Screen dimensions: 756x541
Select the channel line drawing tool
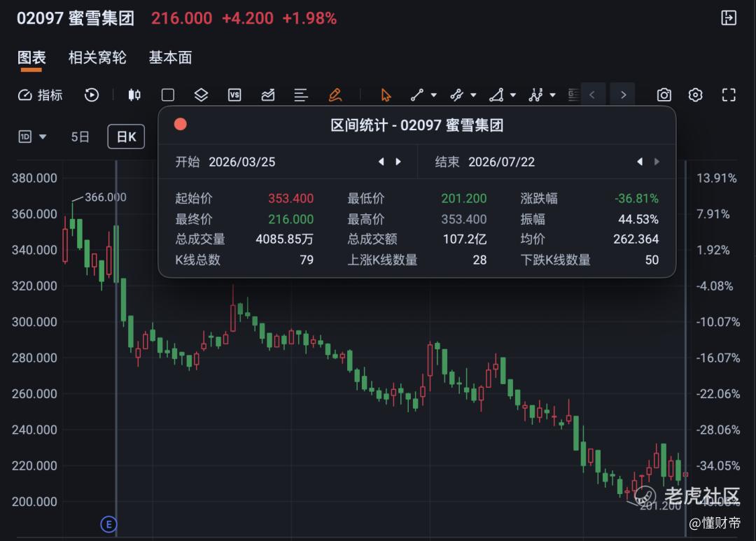point(456,95)
